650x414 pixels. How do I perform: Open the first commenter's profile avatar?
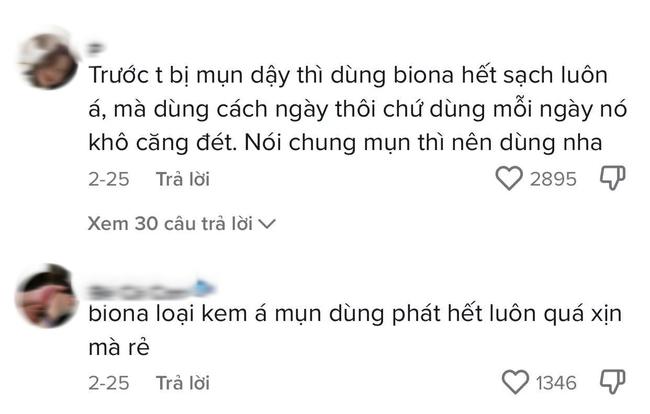tap(46, 62)
